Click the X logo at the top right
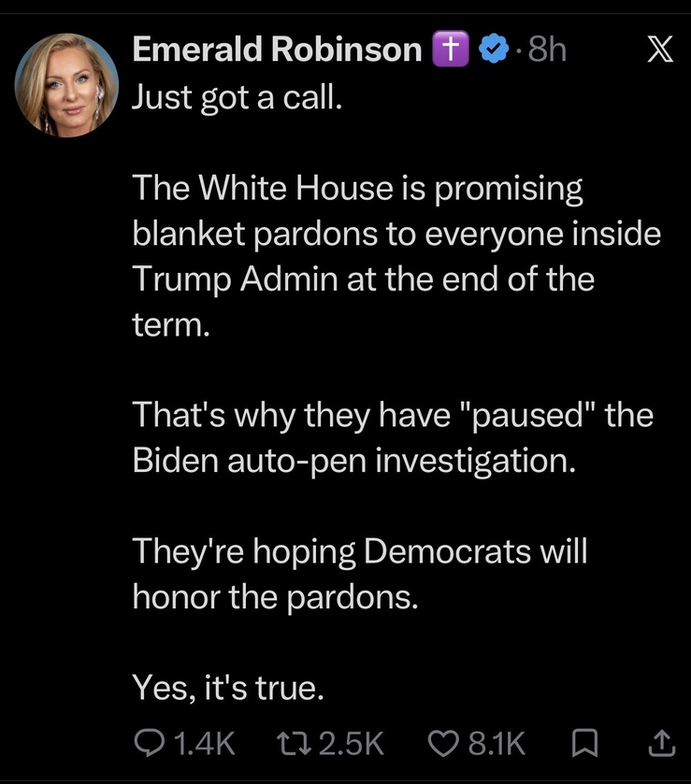The image size is (691, 784). tap(660, 50)
